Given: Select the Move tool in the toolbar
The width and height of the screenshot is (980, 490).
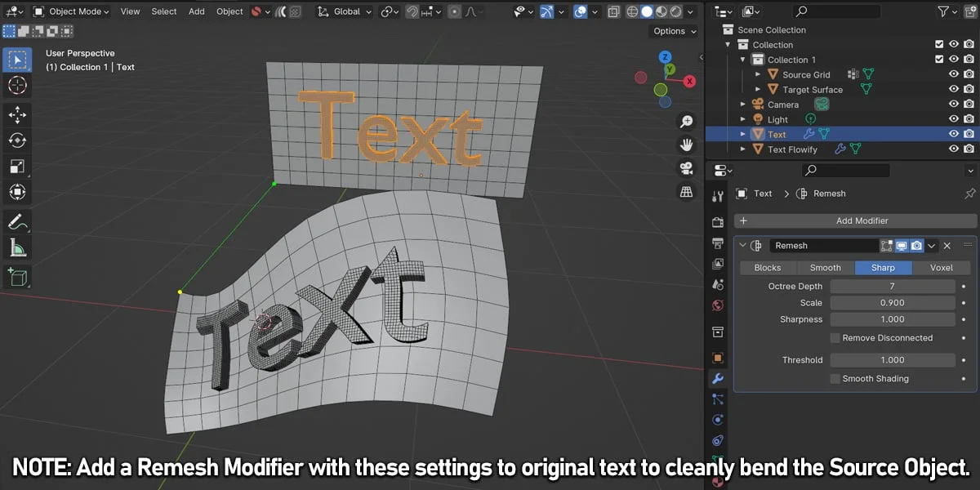Looking at the screenshot, I should (17, 114).
